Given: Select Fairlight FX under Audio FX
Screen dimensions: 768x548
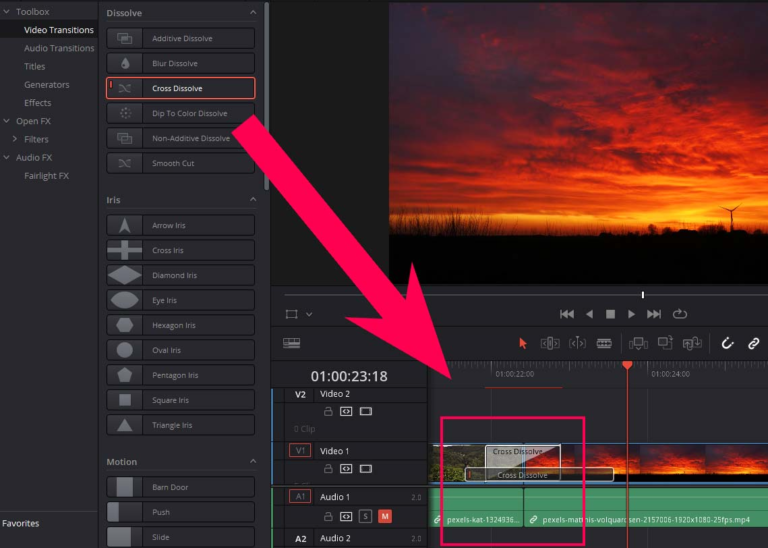Looking at the screenshot, I should coord(47,176).
